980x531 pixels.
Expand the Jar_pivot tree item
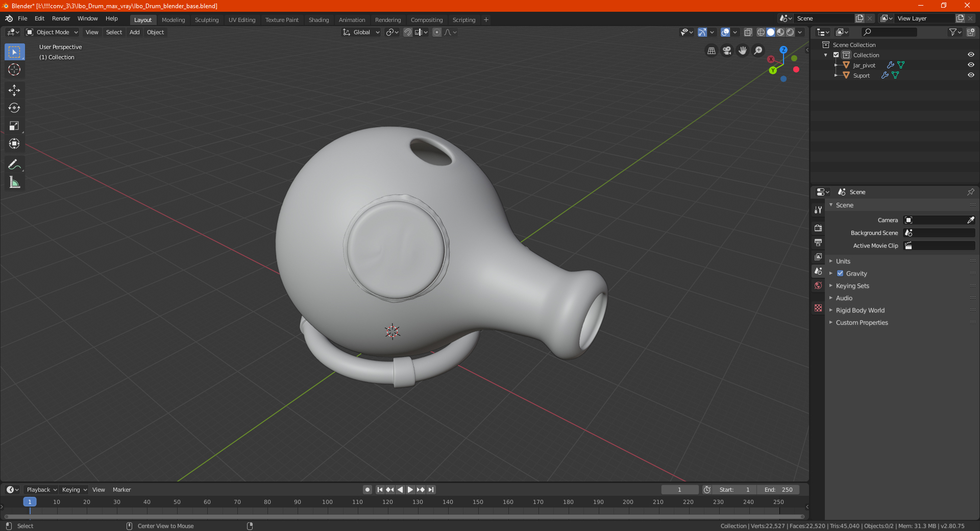click(836, 65)
